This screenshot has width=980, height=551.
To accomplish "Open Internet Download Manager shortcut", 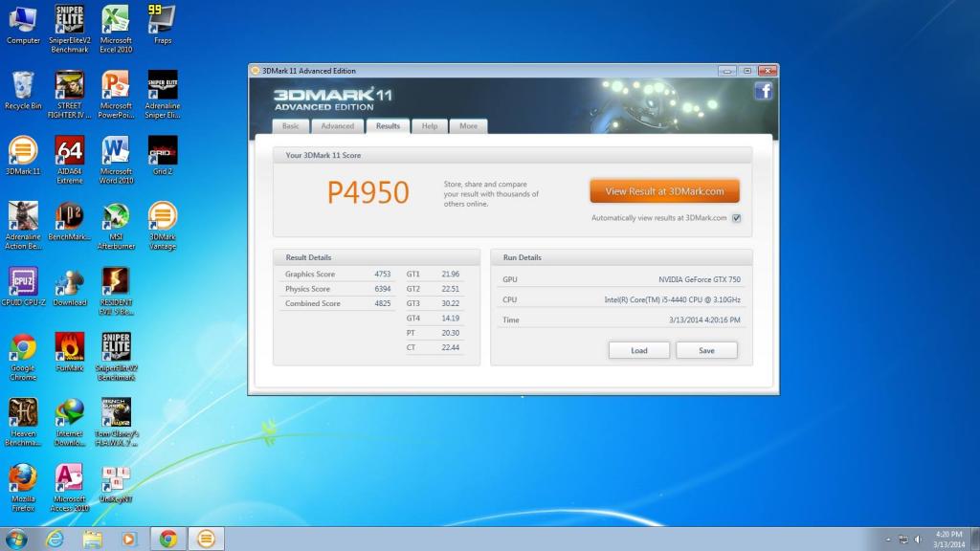I will [x=69, y=422].
